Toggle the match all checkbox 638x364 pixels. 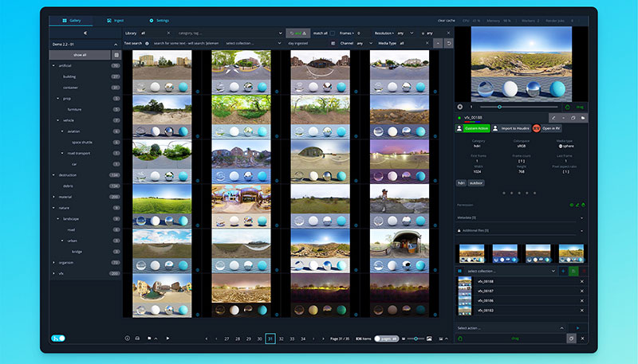point(333,33)
